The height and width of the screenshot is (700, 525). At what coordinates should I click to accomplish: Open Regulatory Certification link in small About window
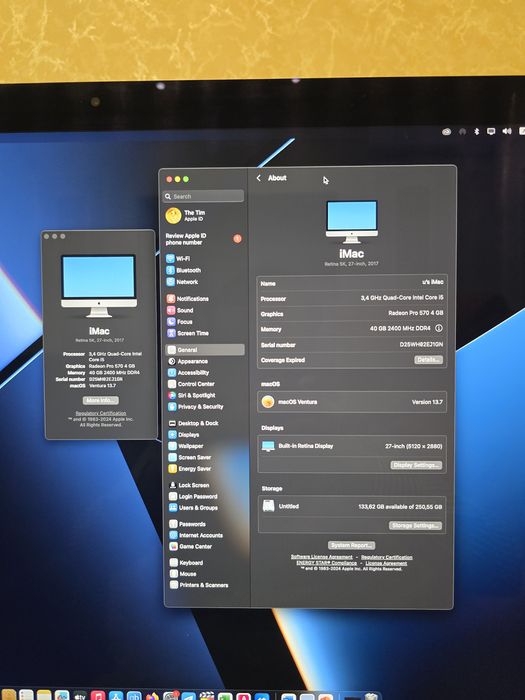pyautogui.click(x=101, y=413)
